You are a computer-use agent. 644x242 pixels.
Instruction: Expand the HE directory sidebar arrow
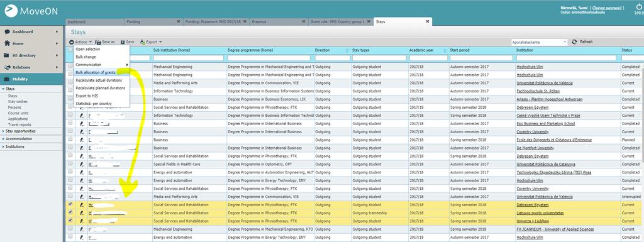pyautogui.click(x=57, y=55)
